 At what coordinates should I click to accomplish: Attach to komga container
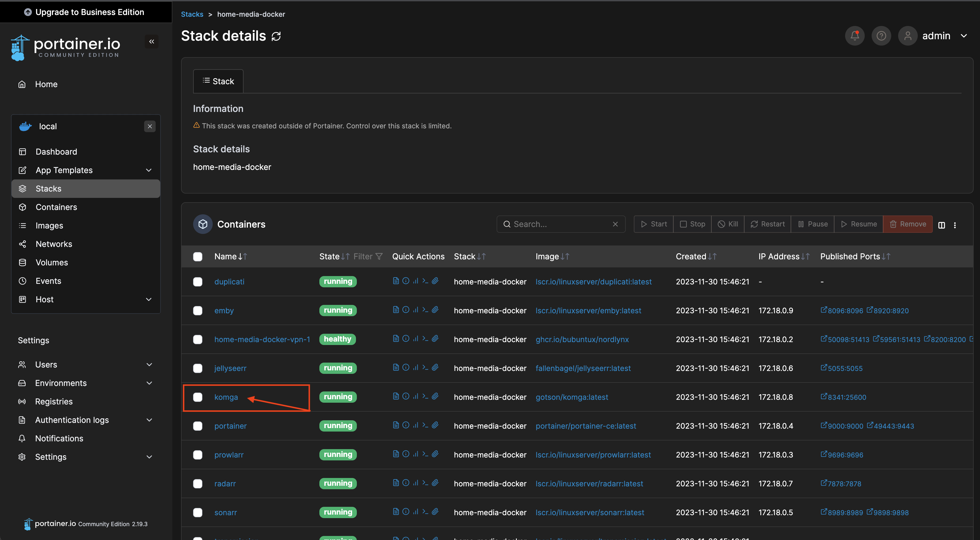[435, 396]
